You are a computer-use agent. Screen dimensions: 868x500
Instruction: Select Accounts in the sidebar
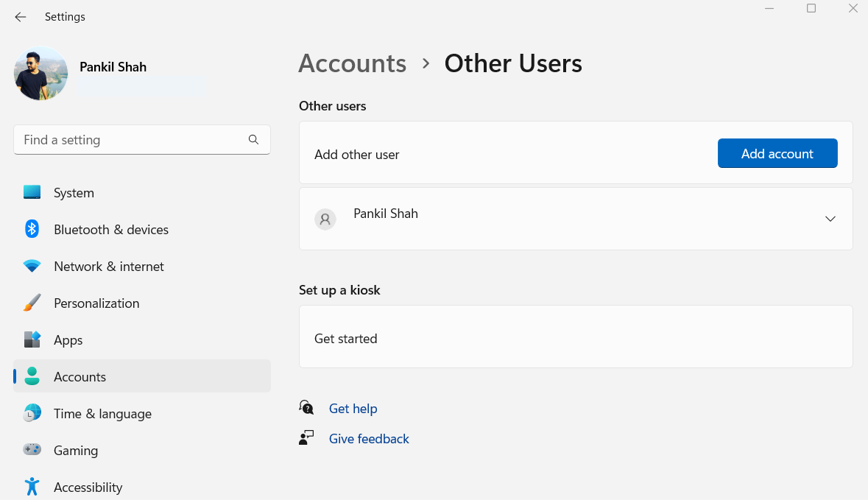141,376
